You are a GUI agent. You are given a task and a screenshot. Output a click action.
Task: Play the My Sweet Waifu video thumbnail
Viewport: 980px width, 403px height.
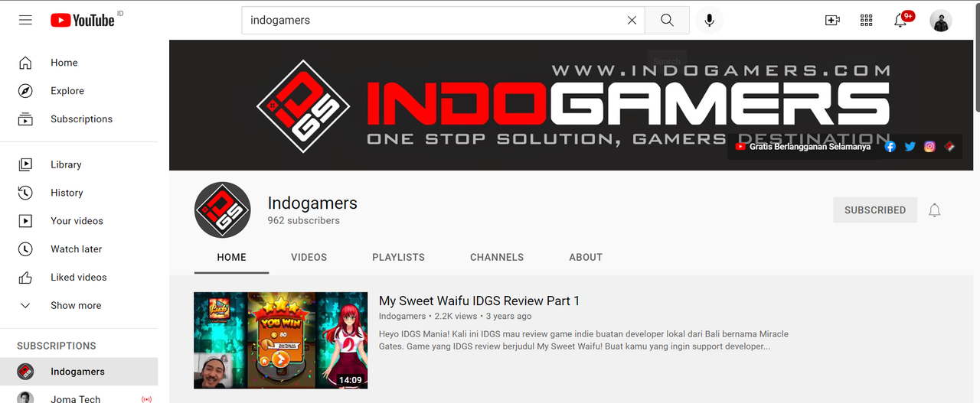pyautogui.click(x=280, y=340)
